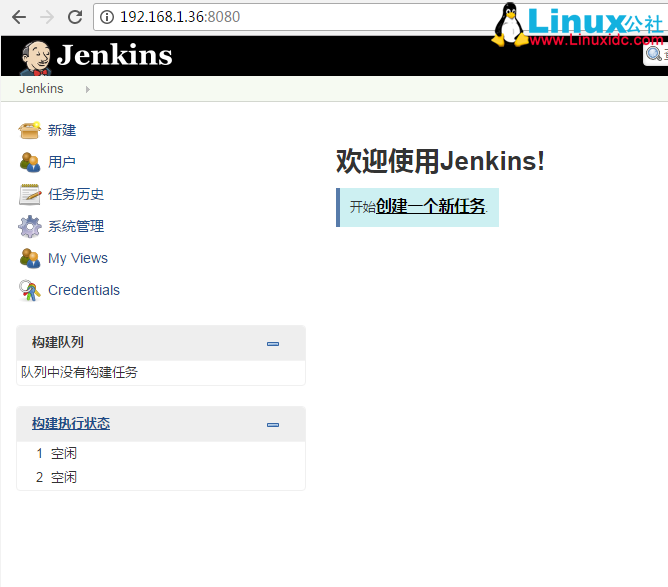
Task: Click the 欢迎使用Jenkins! heading
Action: (440, 161)
